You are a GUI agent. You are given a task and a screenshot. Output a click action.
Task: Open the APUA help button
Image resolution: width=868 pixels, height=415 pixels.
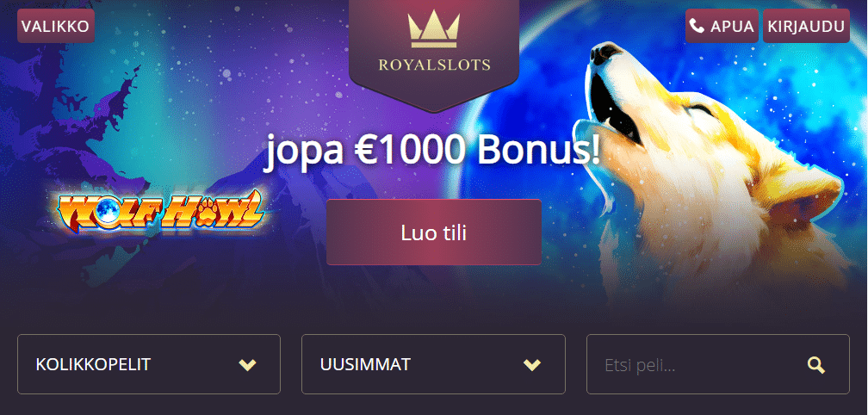click(x=722, y=26)
